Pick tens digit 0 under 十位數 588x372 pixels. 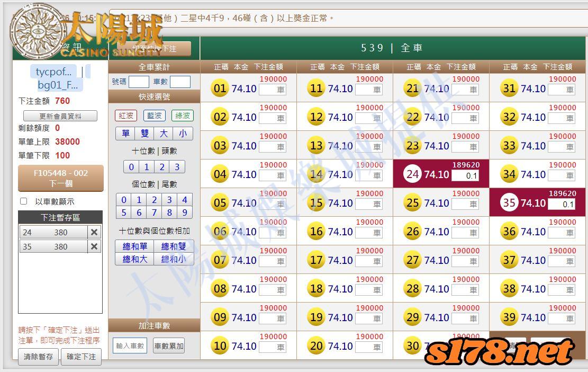tap(131, 167)
